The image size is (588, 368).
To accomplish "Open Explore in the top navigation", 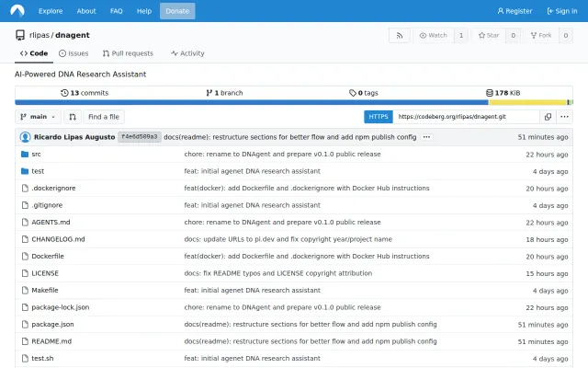I will click(51, 11).
